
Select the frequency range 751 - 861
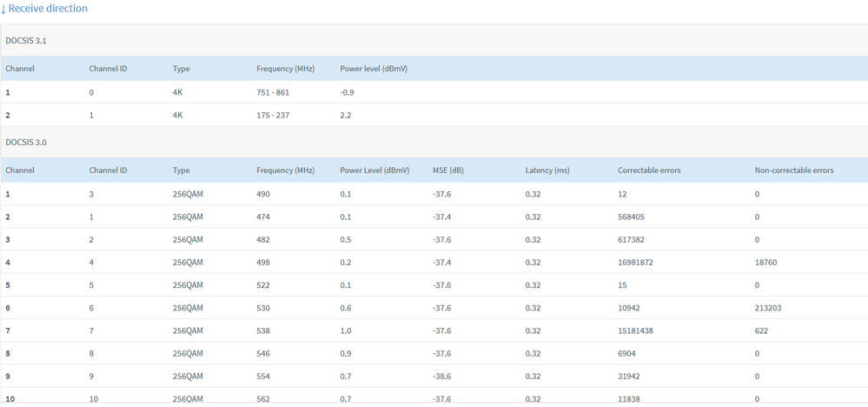pyautogui.click(x=273, y=92)
